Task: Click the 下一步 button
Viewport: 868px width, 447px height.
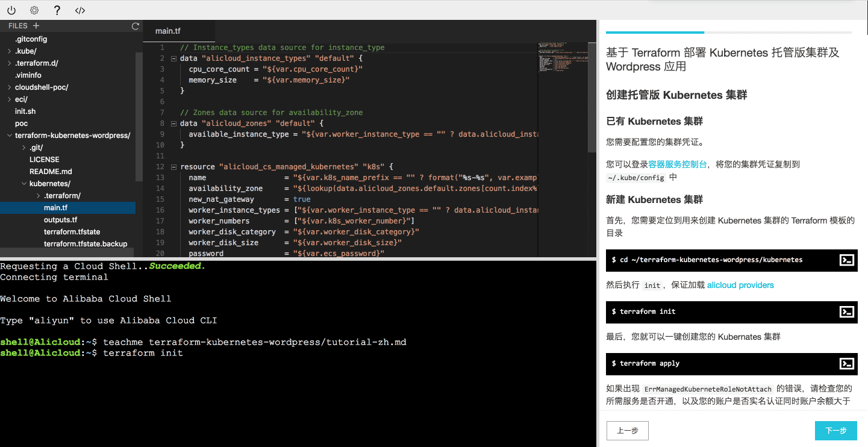Action: 836,430
